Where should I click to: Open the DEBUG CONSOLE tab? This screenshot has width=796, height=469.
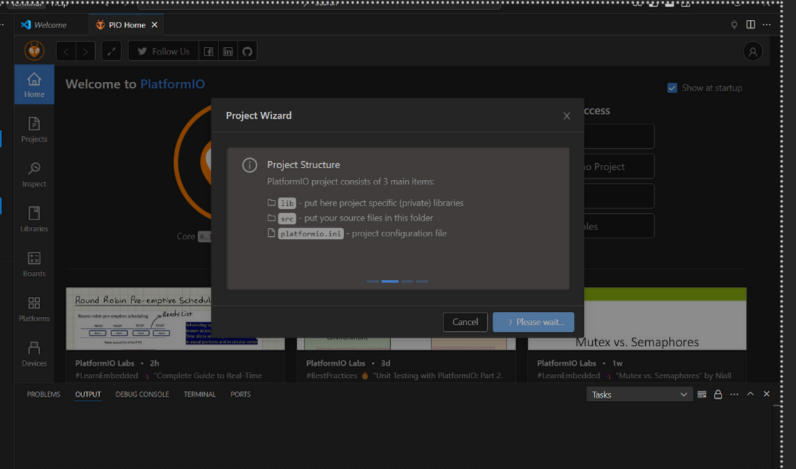coord(142,394)
